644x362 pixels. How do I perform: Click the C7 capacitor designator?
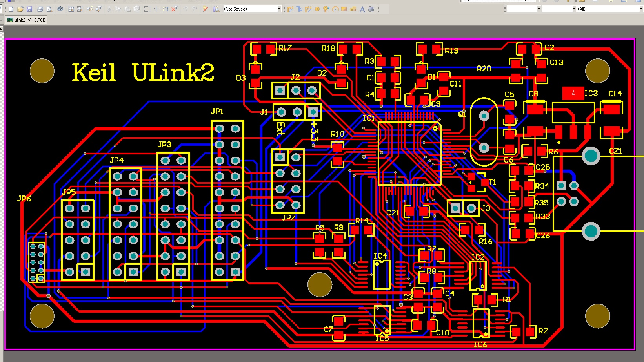click(328, 329)
